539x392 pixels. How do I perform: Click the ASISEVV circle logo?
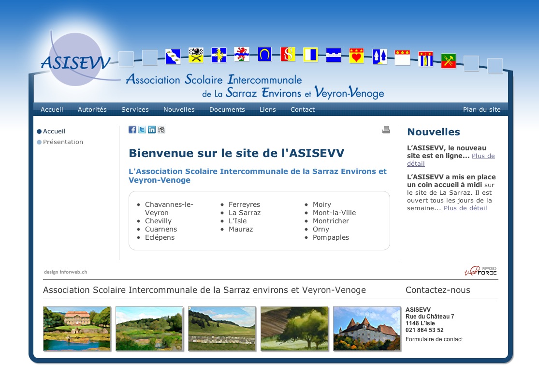75,60
